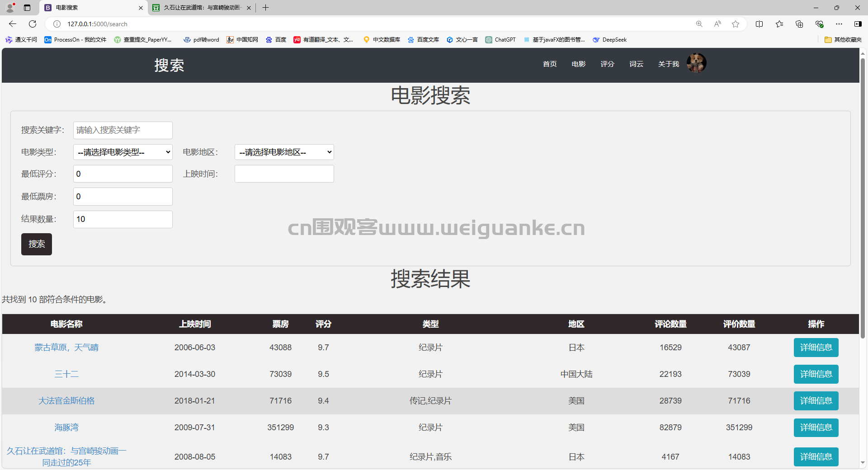Open 有道翻译 bookmark

coord(324,40)
